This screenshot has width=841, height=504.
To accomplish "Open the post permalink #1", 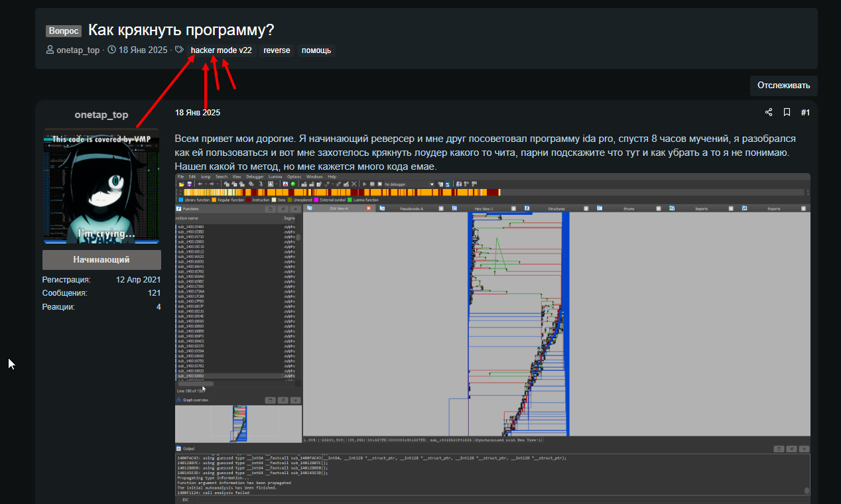I will click(x=805, y=113).
